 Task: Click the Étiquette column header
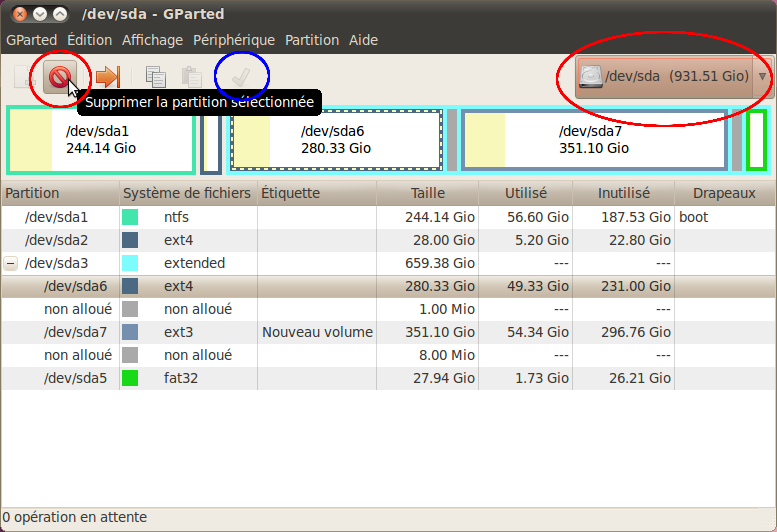tap(317, 193)
